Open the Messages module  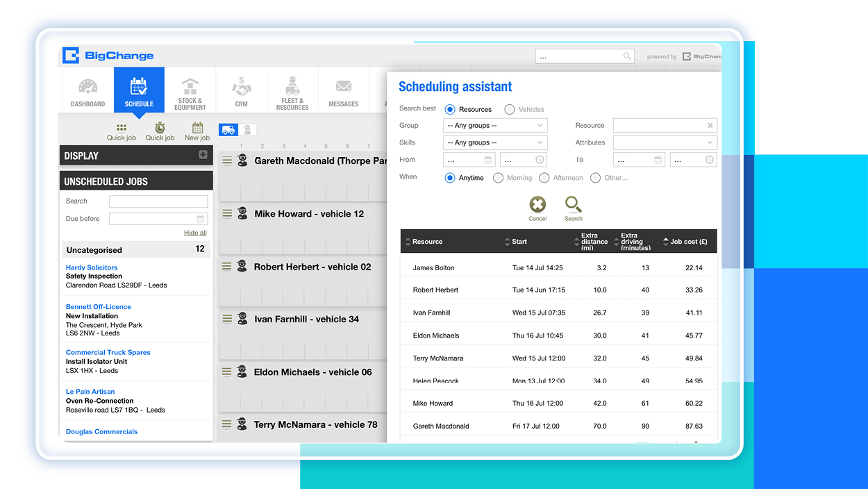coord(343,90)
